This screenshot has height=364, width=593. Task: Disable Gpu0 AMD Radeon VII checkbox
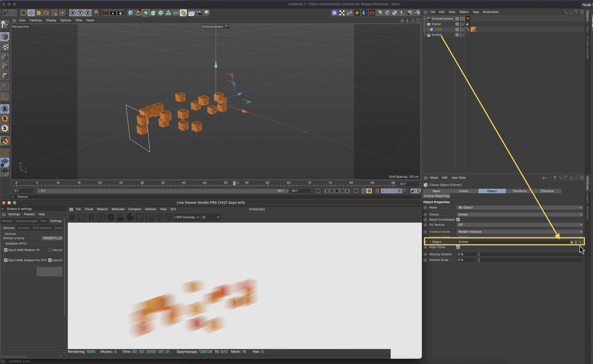(x=6, y=250)
